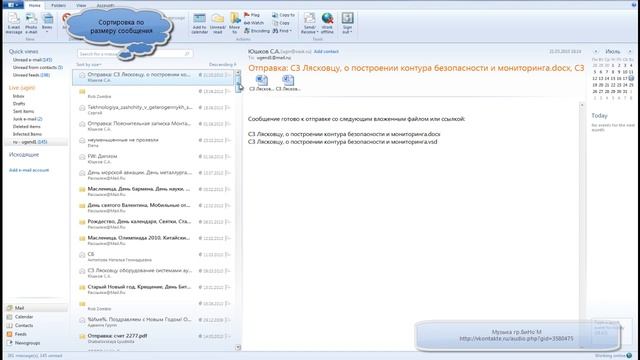
Task: Switch to the Mail view
Action: click(36, 308)
